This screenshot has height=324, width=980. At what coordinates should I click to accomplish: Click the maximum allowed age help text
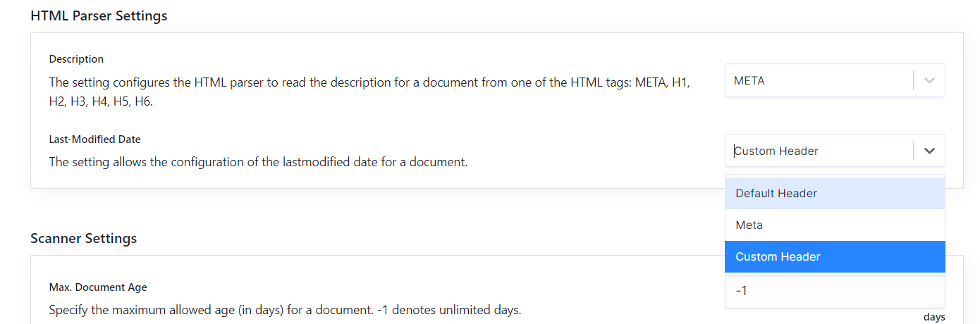click(x=285, y=310)
